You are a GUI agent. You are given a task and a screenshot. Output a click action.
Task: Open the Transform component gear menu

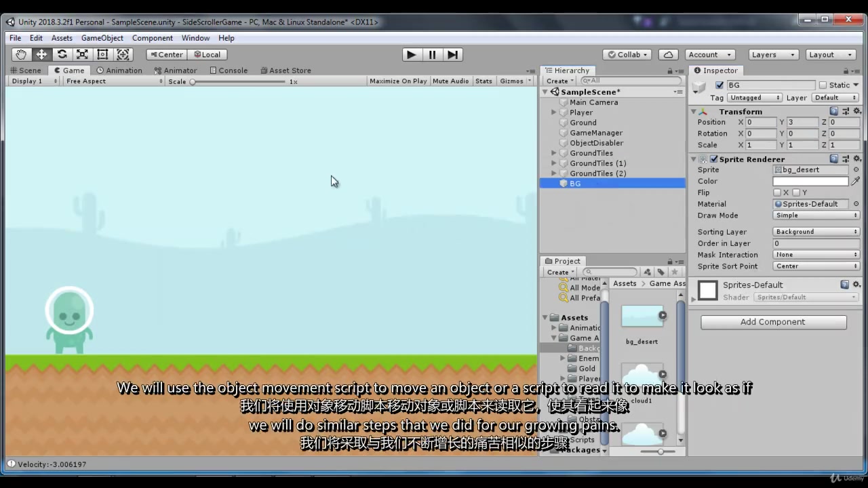[x=858, y=111]
